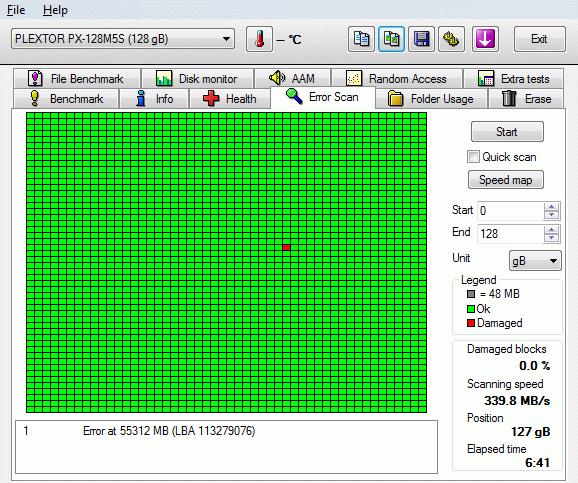Click the Speed map button
Image resolution: width=578 pixels, height=483 pixels.
click(x=506, y=180)
